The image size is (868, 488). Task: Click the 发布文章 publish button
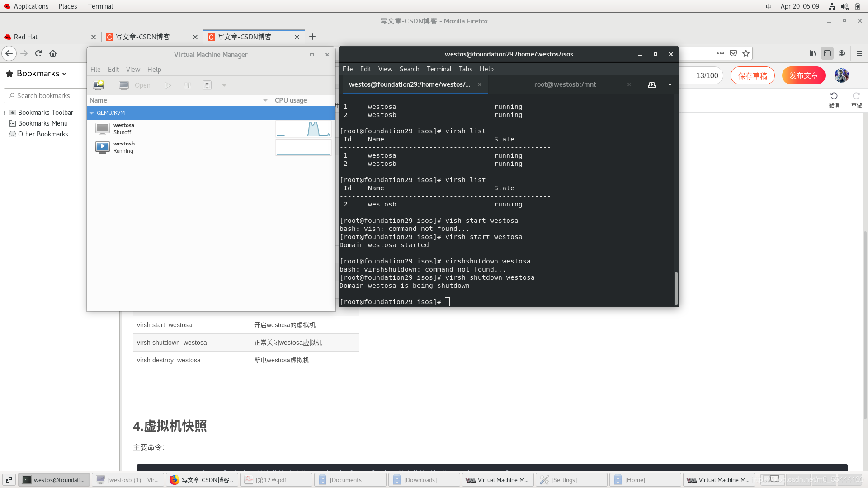[803, 75]
